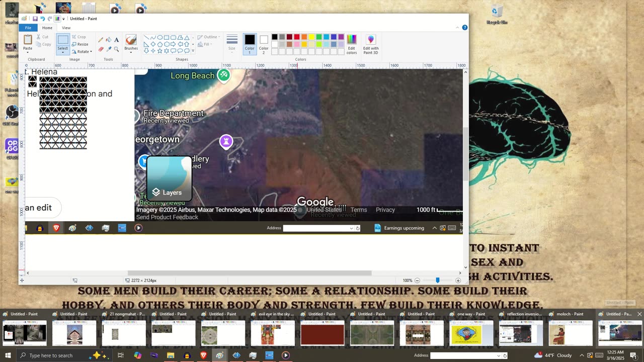Expand the Paste dropdown arrow
The height and width of the screenshot is (362, 644).
pos(28,52)
